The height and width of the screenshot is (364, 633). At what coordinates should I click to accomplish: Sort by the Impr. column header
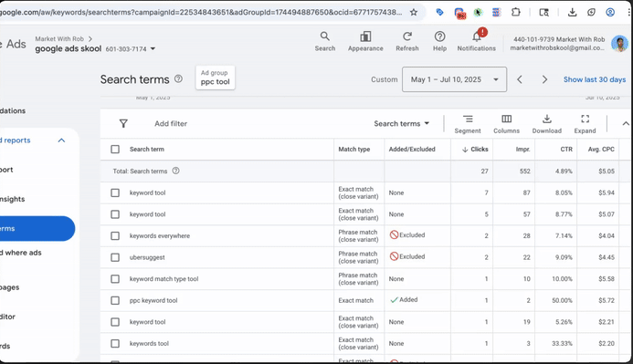[522, 149]
